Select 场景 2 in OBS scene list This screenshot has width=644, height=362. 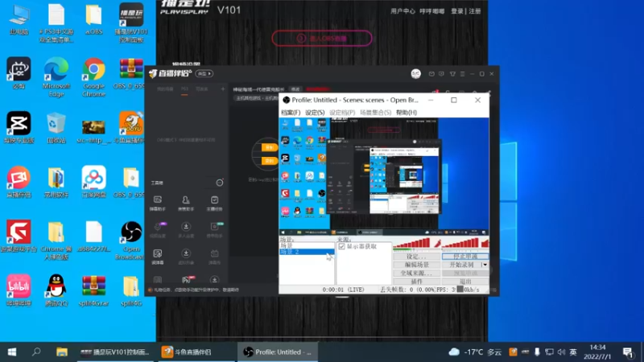[x=307, y=252]
